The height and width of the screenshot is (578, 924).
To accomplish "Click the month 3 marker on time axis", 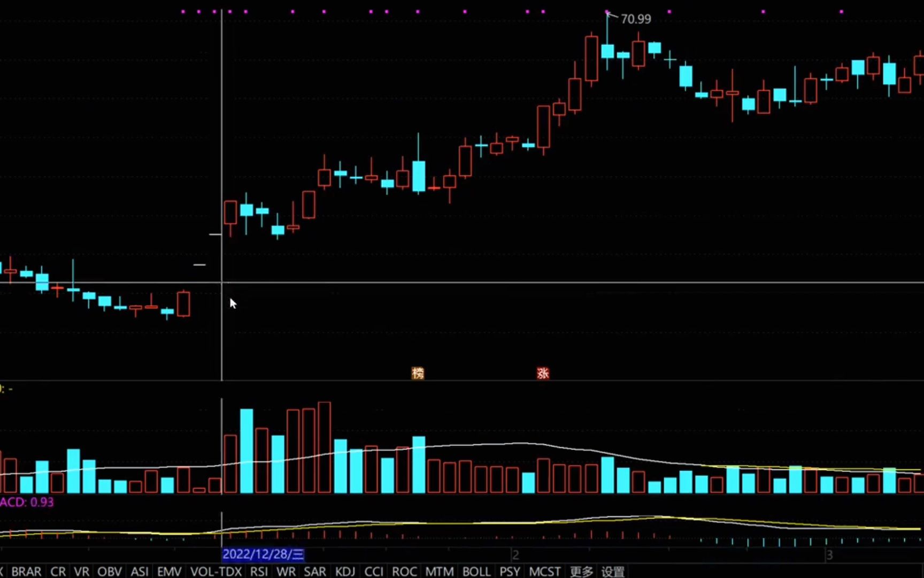I will [x=829, y=554].
